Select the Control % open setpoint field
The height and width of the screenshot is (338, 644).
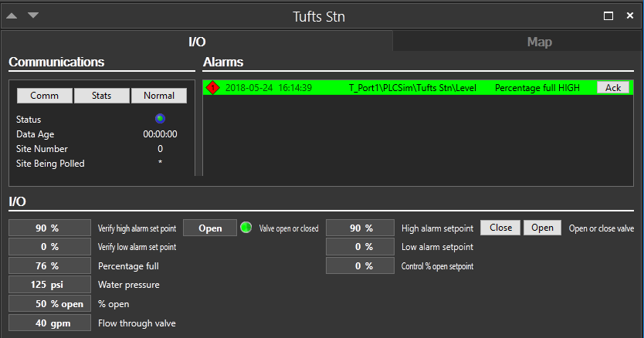tap(361, 266)
